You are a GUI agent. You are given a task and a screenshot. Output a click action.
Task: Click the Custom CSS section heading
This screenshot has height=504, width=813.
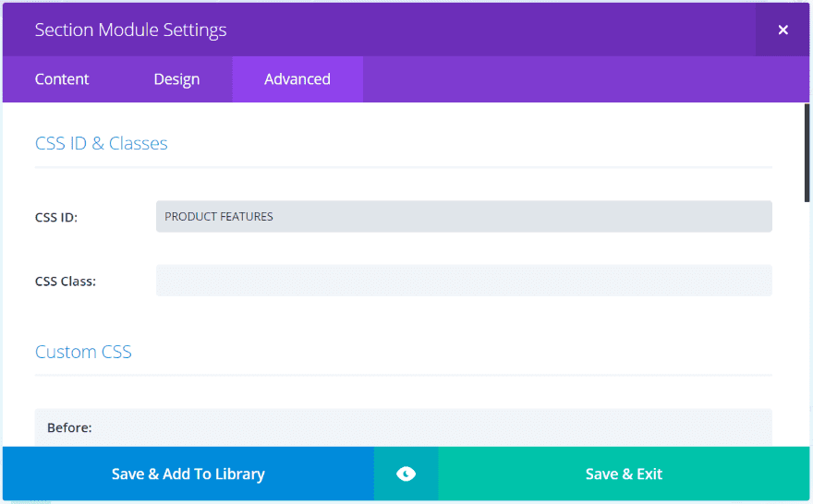(x=83, y=352)
